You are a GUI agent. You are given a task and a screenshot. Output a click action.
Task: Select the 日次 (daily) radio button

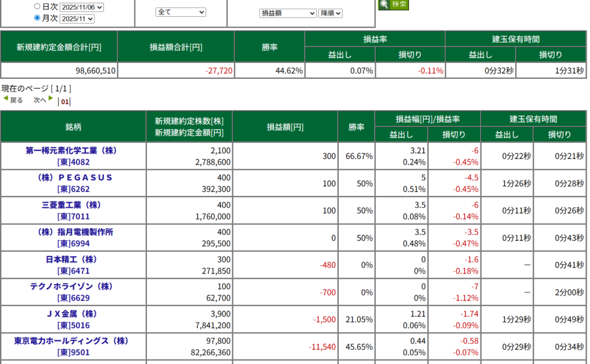pyautogui.click(x=37, y=7)
